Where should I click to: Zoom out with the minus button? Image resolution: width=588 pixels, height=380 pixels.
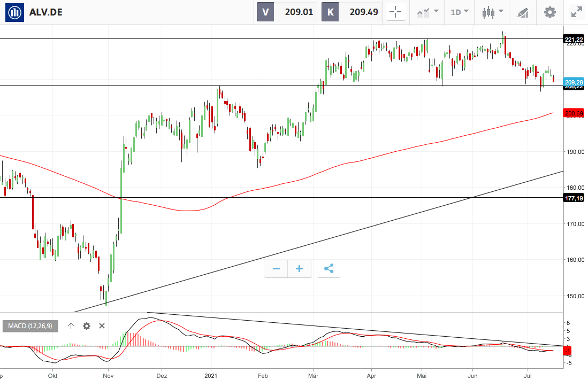pyautogui.click(x=276, y=269)
